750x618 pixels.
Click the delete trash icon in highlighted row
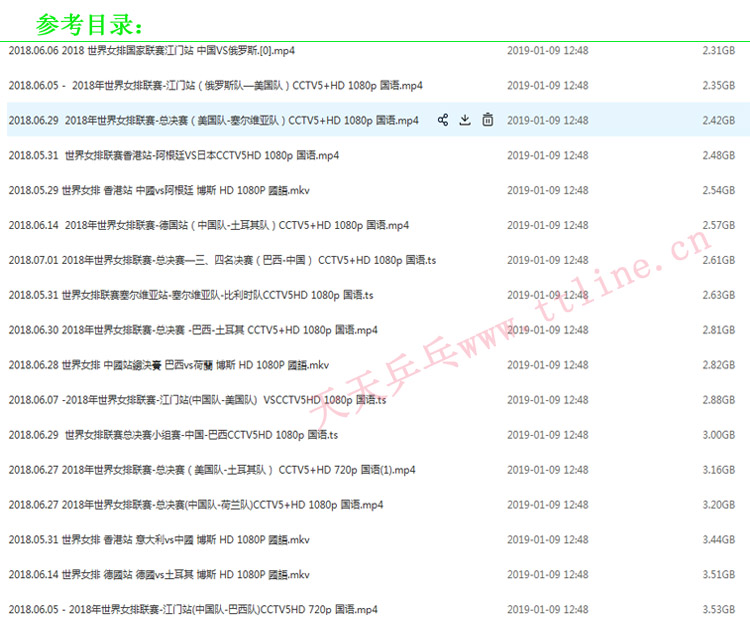coord(487,120)
